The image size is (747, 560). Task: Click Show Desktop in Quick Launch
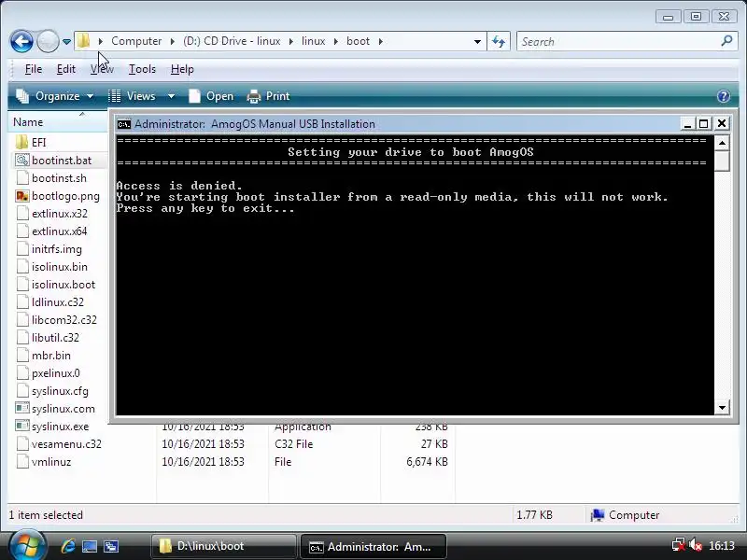[x=89, y=546]
